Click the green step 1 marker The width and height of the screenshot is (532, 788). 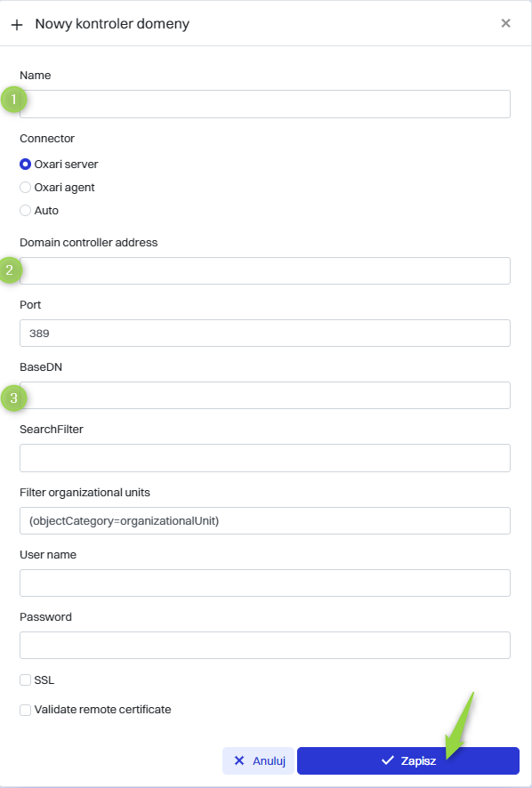(13, 100)
